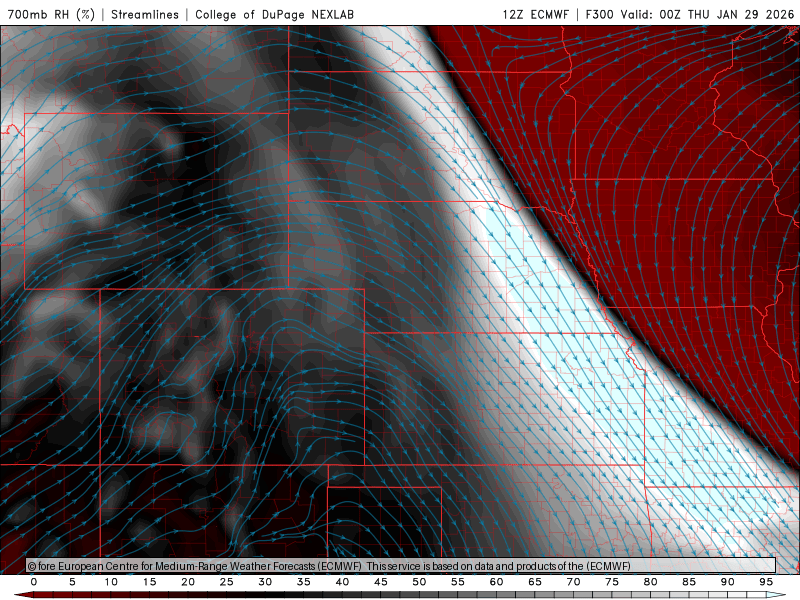Select the "Streamlines" header label

pyautogui.click(x=145, y=14)
